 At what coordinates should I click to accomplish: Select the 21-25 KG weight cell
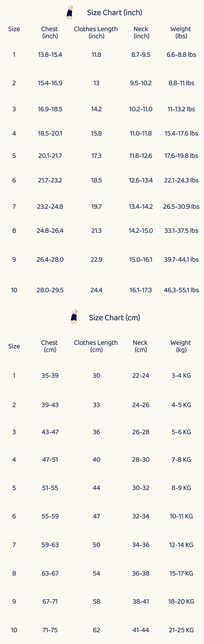[x=181, y=630]
